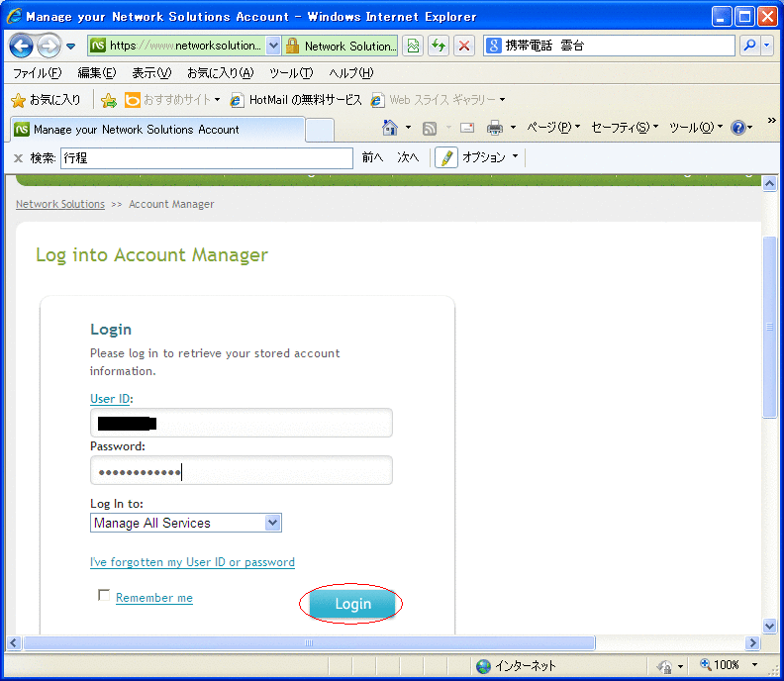Close the find bar with the X
Screen dimensions: 784x681
19,158
